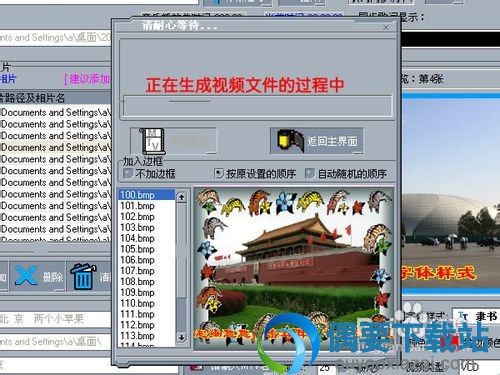Select 101.bmp in the border list
Image resolution: width=500 pixels, height=375 pixels.
[x=147, y=206]
